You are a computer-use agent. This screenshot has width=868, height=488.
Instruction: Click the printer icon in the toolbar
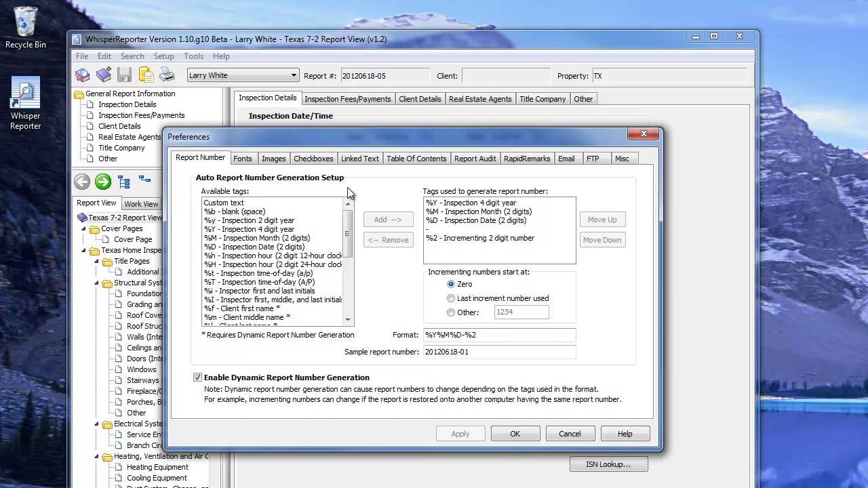pyautogui.click(x=167, y=75)
